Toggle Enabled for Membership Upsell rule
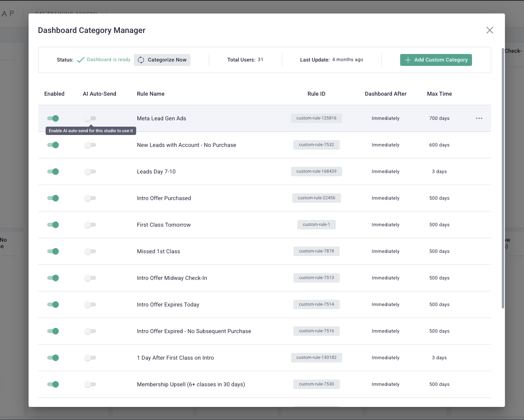This screenshot has height=420, width=524. [x=53, y=384]
